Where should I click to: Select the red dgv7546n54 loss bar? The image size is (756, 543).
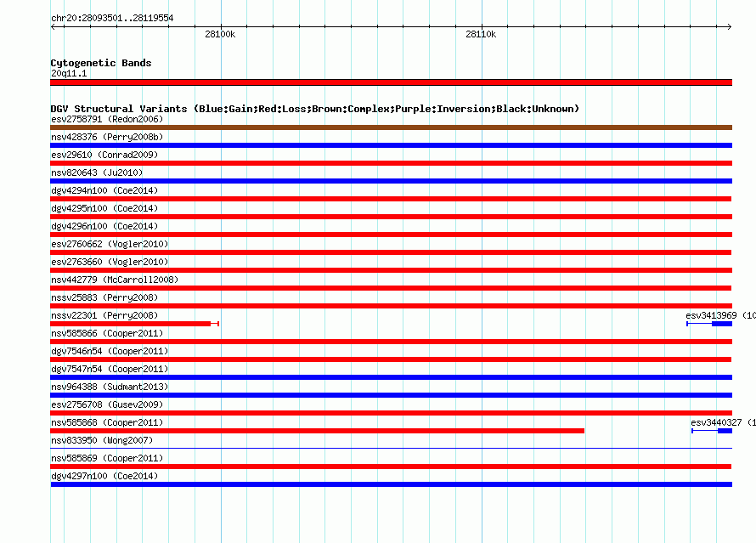pos(391,359)
